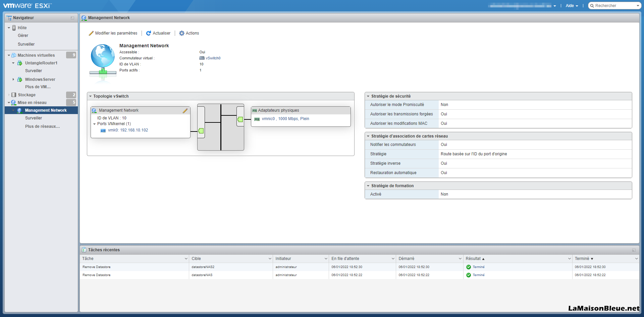Select Surveiller under Hôte

[26, 44]
